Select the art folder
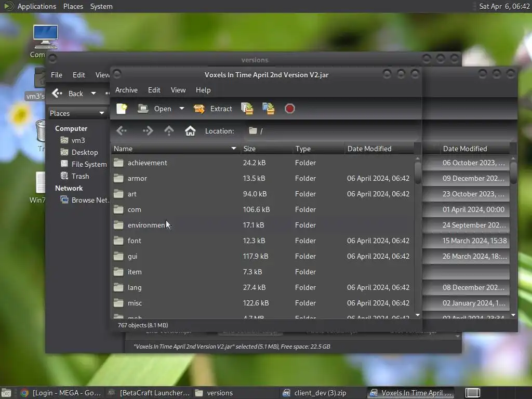Screen dimensions: 532x399 tap(262, 194)
